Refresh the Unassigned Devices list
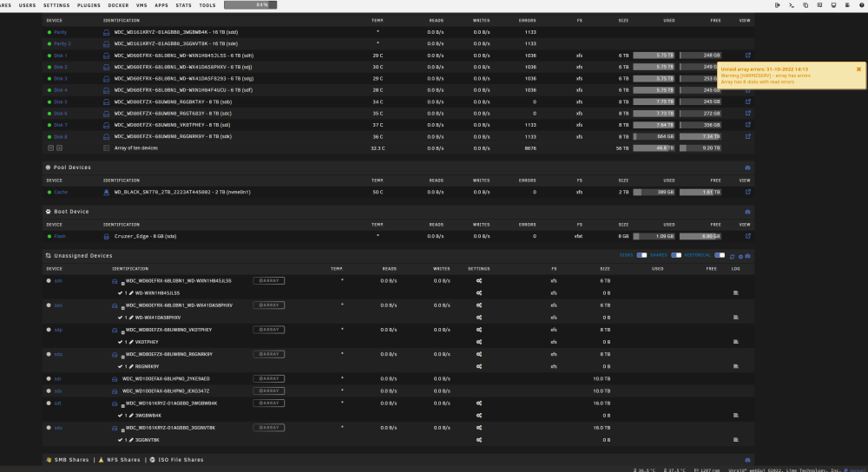Viewport: 868px width, 472px height. [x=732, y=256]
